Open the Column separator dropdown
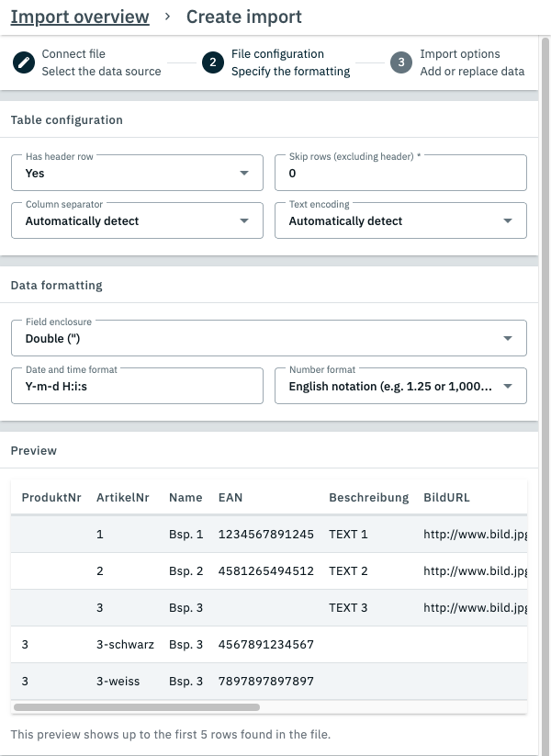This screenshot has height=756, width=551. (x=137, y=220)
